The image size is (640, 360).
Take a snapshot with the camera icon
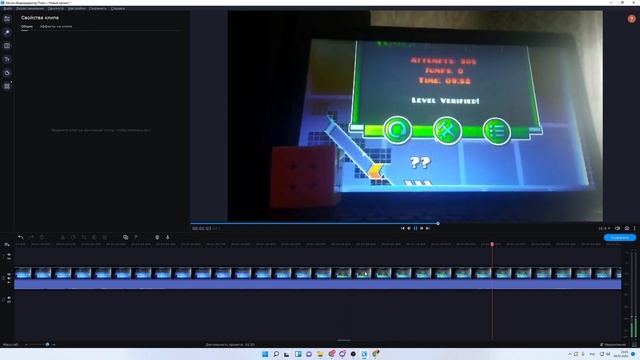click(x=627, y=229)
